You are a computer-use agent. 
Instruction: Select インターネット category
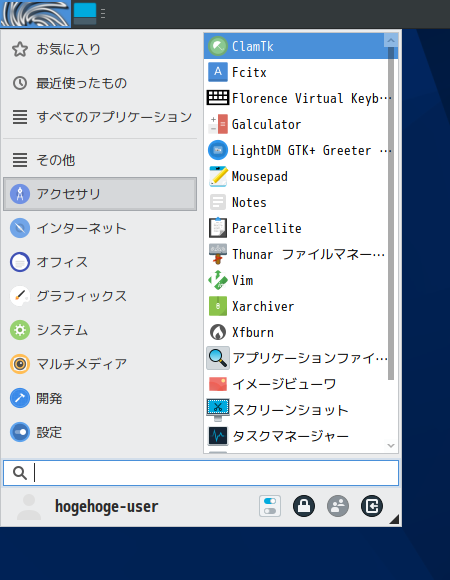100,228
